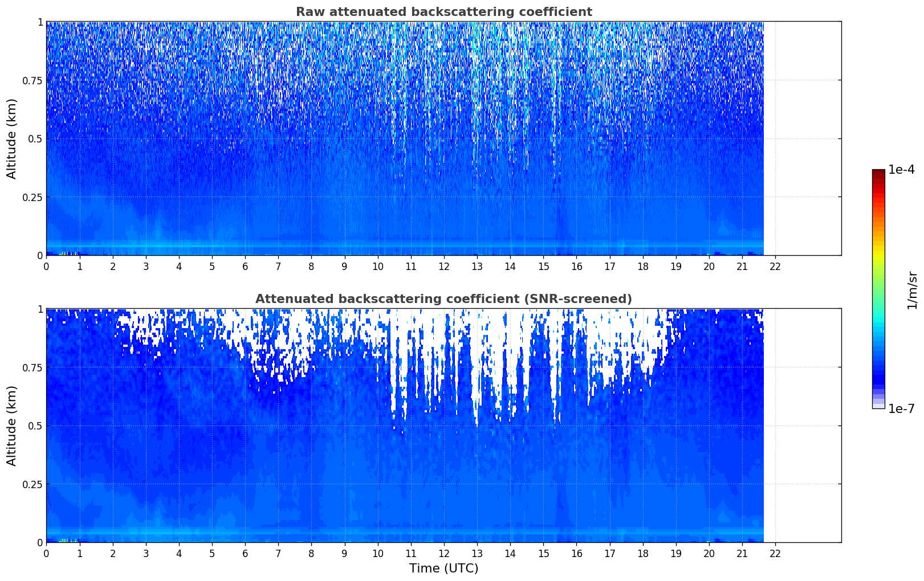Select the '1e-4' colorbar maximum label
The width and height of the screenshot is (924, 581).
(901, 170)
